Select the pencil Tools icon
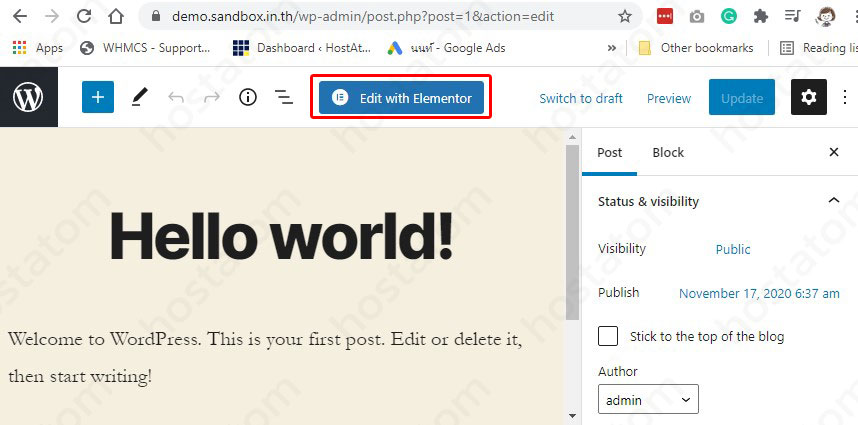This screenshot has width=858, height=425. pyautogui.click(x=139, y=98)
